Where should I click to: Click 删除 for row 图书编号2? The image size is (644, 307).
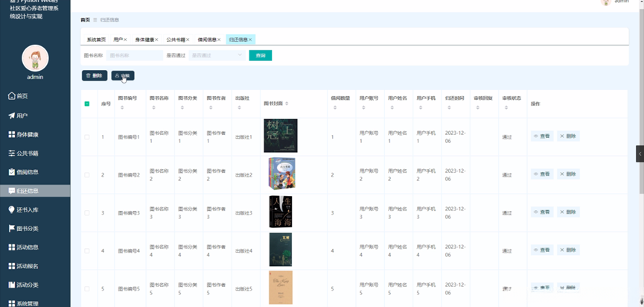(x=568, y=174)
